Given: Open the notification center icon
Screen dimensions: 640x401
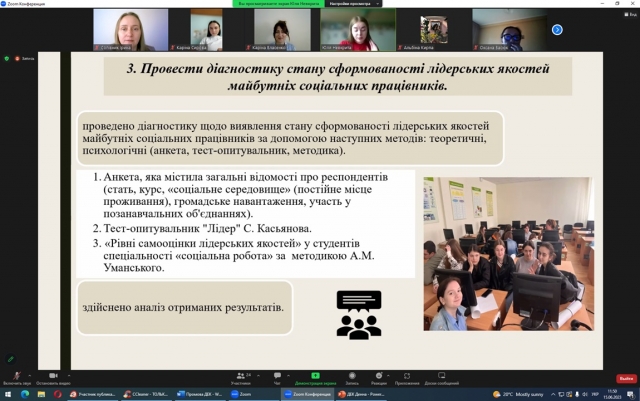Looking at the screenshot, I should tap(631, 394).
